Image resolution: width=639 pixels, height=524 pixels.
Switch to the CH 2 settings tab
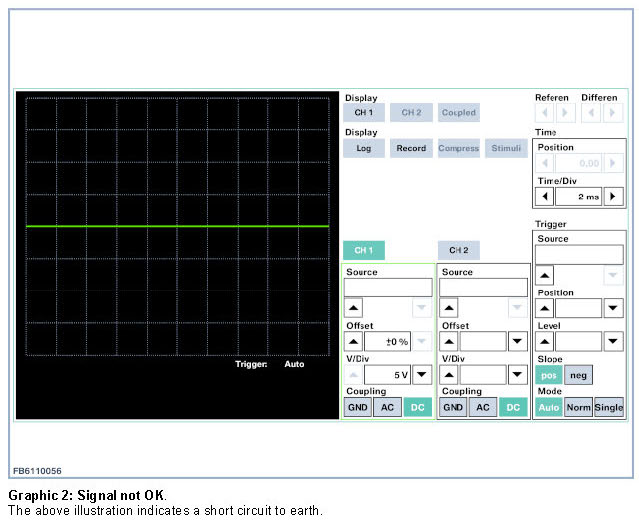click(458, 250)
